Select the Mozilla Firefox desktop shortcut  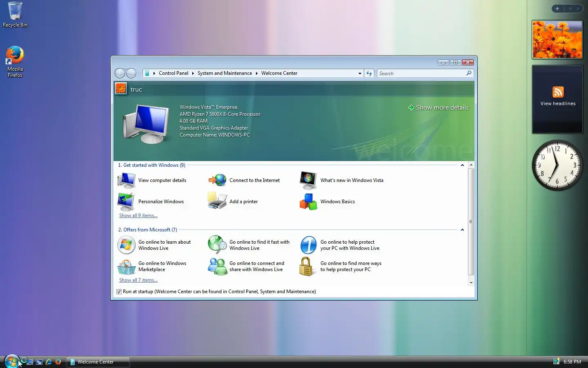pyautogui.click(x=15, y=62)
